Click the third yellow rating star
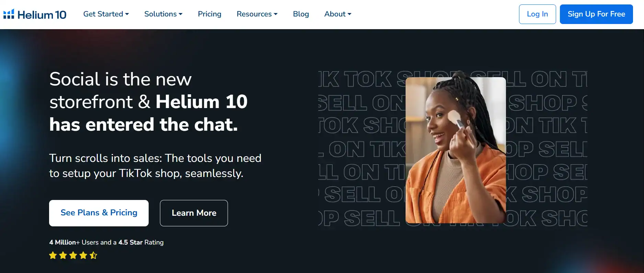 pos(73,255)
